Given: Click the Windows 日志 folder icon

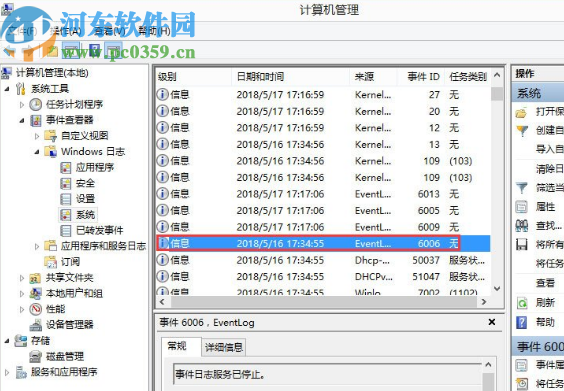Looking at the screenshot, I should click(x=50, y=151).
